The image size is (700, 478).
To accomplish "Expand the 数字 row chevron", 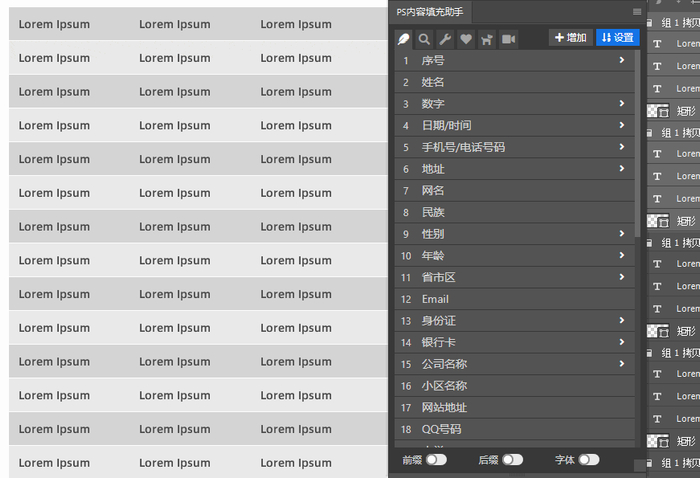I will 622,103.
